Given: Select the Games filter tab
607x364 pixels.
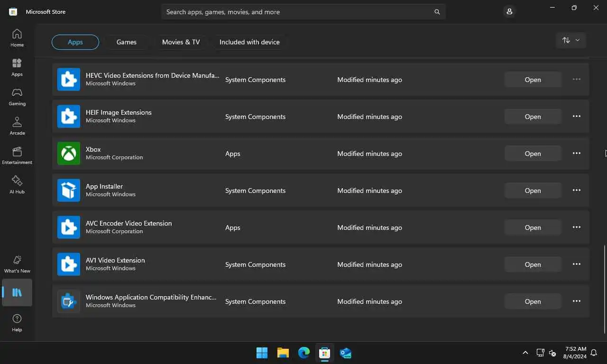Looking at the screenshot, I should coord(127,42).
